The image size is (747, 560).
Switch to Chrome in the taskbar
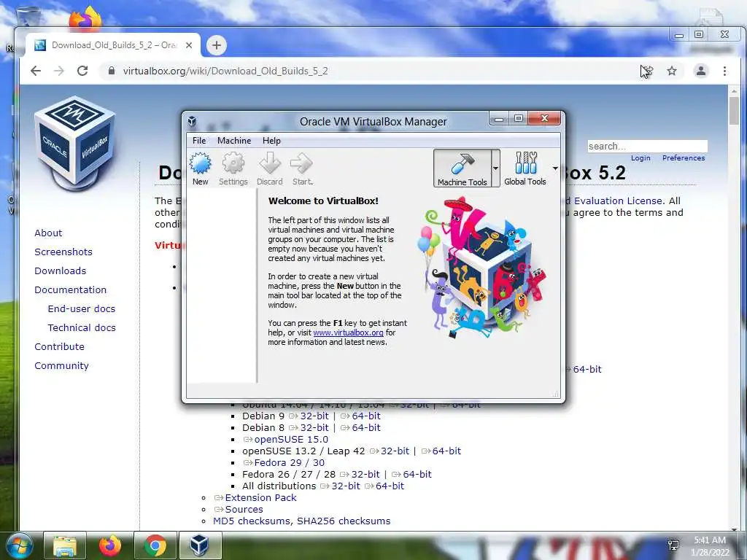[155, 545]
